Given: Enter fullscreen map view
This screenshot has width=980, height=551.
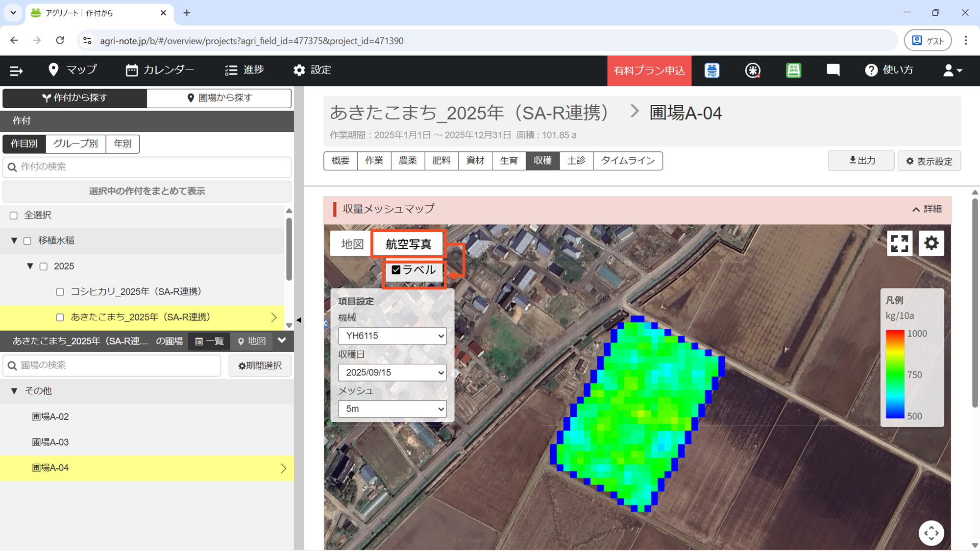Looking at the screenshot, I should click(900, 243).
